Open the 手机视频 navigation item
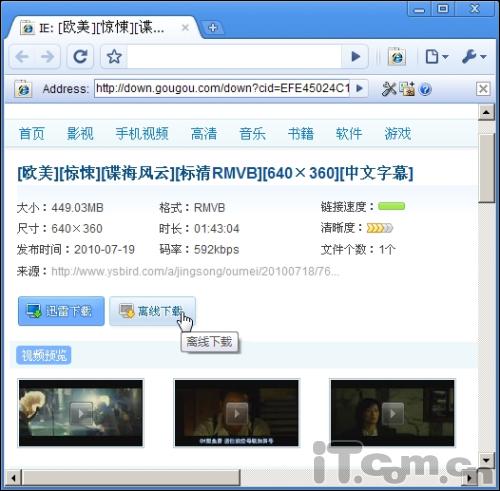 click(142, 134)
